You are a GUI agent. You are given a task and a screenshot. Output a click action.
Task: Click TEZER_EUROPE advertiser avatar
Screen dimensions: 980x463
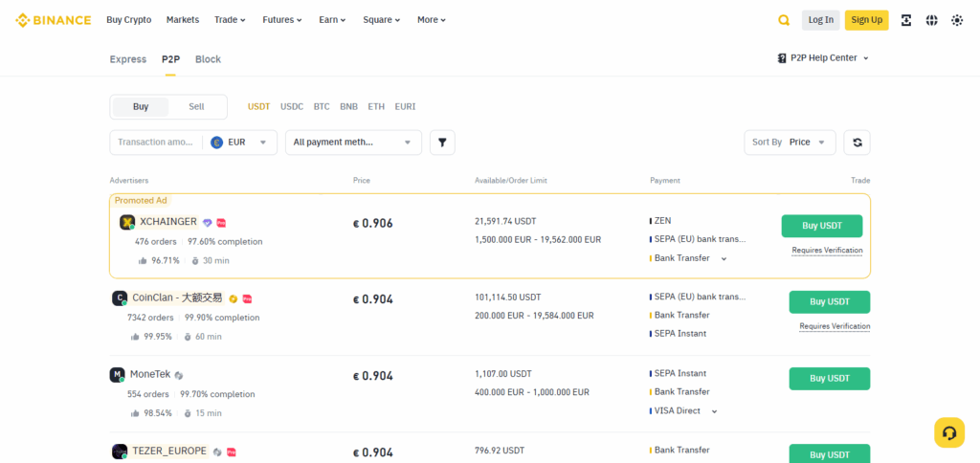120,452
